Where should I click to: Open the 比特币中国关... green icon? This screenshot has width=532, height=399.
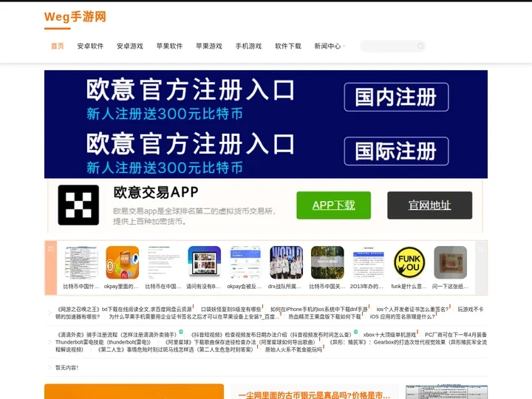tap(327, 262)
